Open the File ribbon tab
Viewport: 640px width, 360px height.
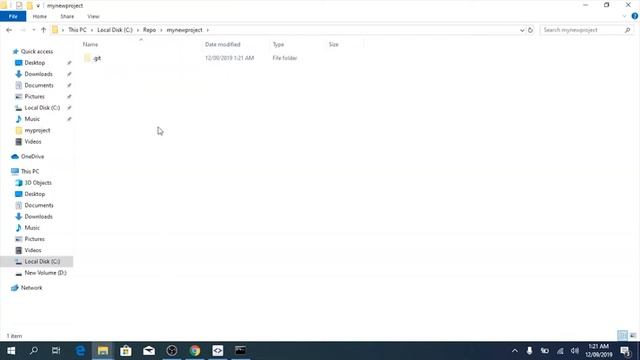pos(13,16)
